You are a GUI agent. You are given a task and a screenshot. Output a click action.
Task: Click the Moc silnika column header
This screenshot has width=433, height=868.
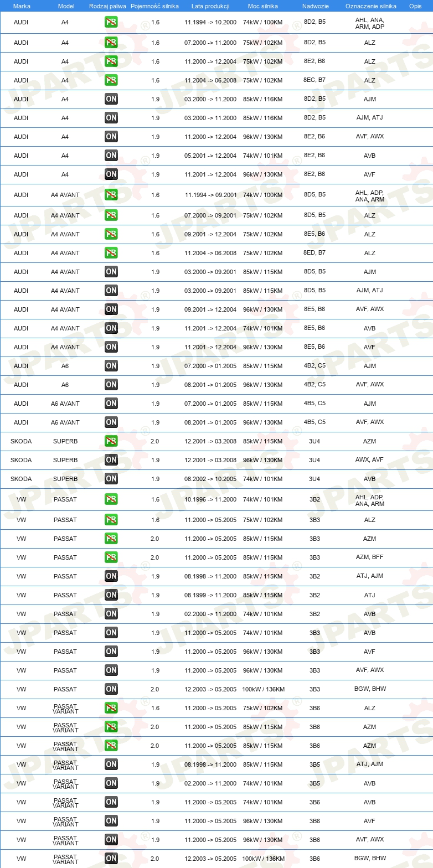(263, 6)
